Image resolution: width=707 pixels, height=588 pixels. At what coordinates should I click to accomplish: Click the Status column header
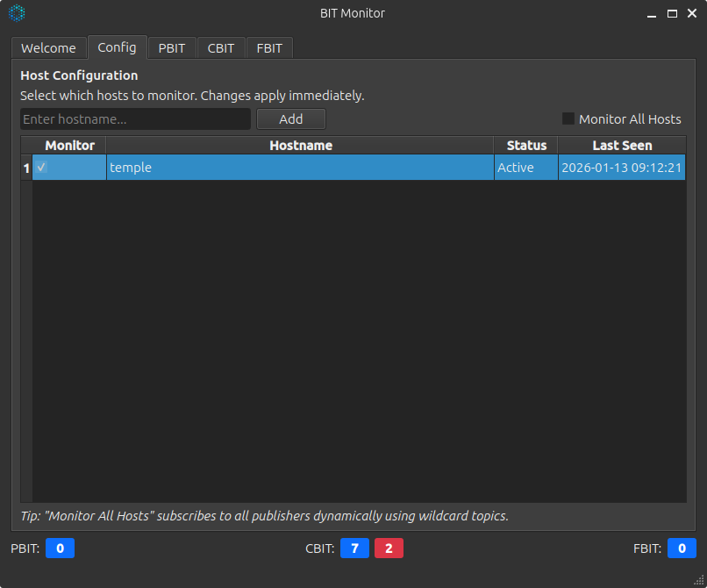525,145
